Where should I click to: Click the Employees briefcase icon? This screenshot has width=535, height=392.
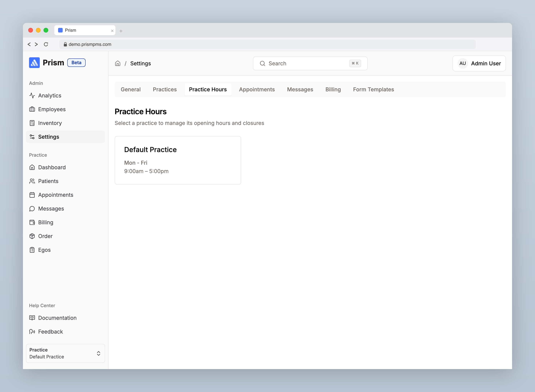tap(32, 109)
